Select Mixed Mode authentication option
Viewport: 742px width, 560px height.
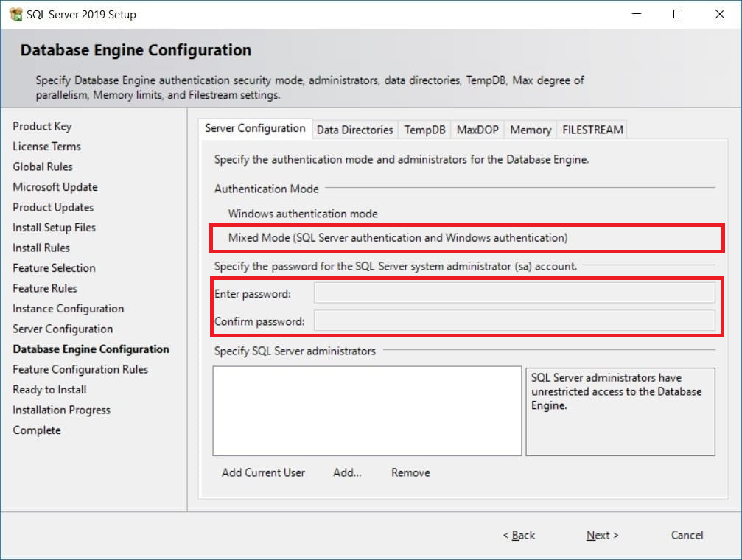(397, 238)
